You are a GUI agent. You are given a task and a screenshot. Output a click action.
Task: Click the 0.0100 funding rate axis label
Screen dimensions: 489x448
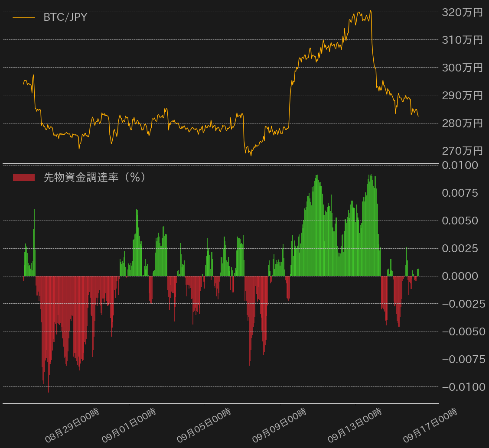pos(460,165)
